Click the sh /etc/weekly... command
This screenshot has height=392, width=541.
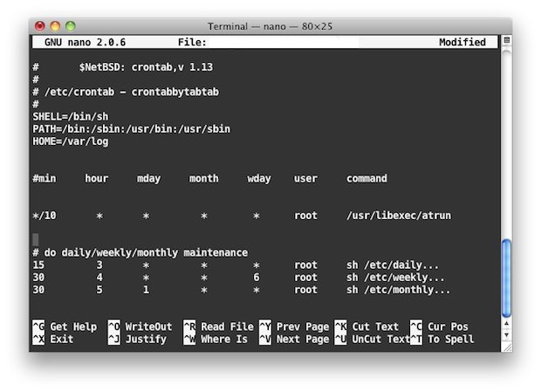pos(395,278)
